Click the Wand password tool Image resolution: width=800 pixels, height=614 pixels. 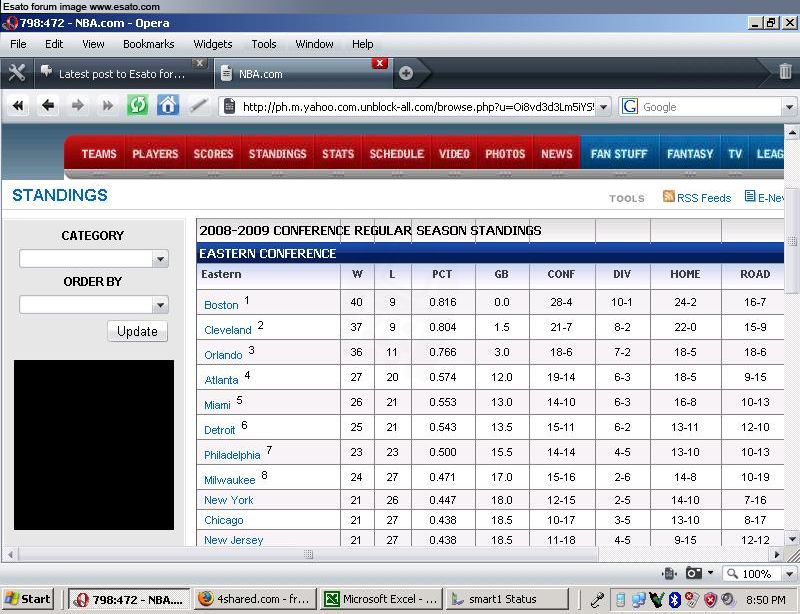[x=198, y=106]
